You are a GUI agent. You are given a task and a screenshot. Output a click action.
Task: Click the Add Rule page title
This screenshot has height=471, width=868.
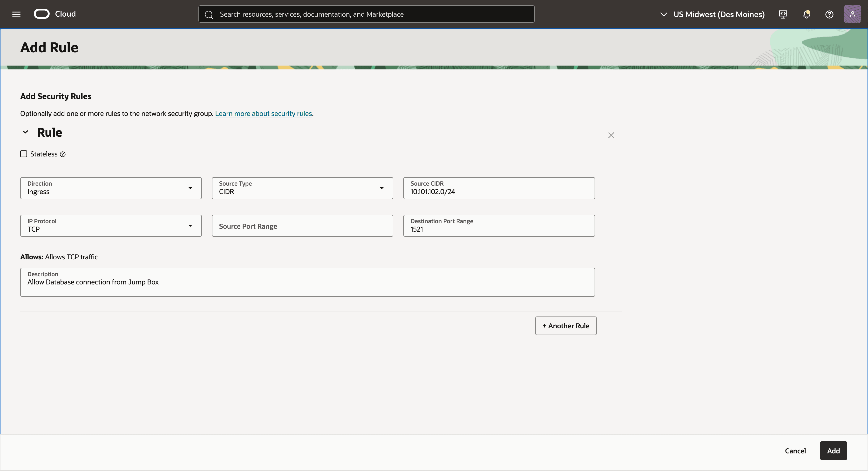click(x=49, y=47)
